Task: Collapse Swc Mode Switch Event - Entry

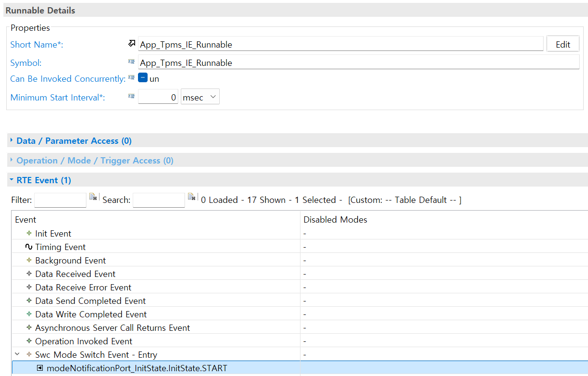Action: pyautogui.click(x=17, y=355)
